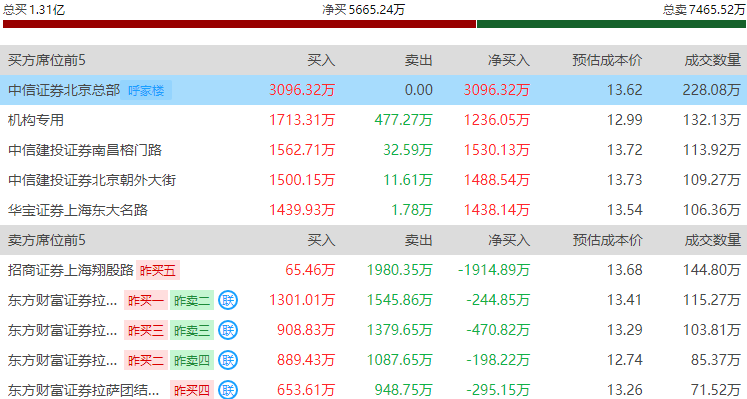Open 招商证券上海翔殷路 seat
747x399 pixels.
(71, 270)
